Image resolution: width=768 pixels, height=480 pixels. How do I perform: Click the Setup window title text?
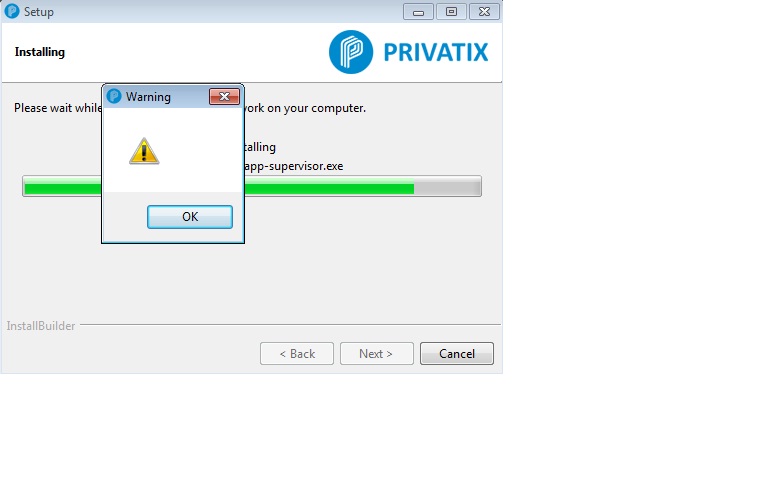[39, 12]
